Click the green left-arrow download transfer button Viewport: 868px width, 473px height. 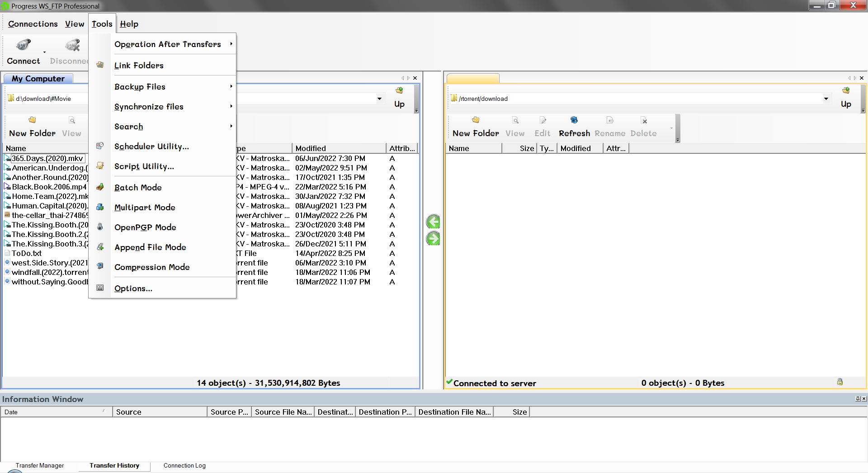pos(433,222)
